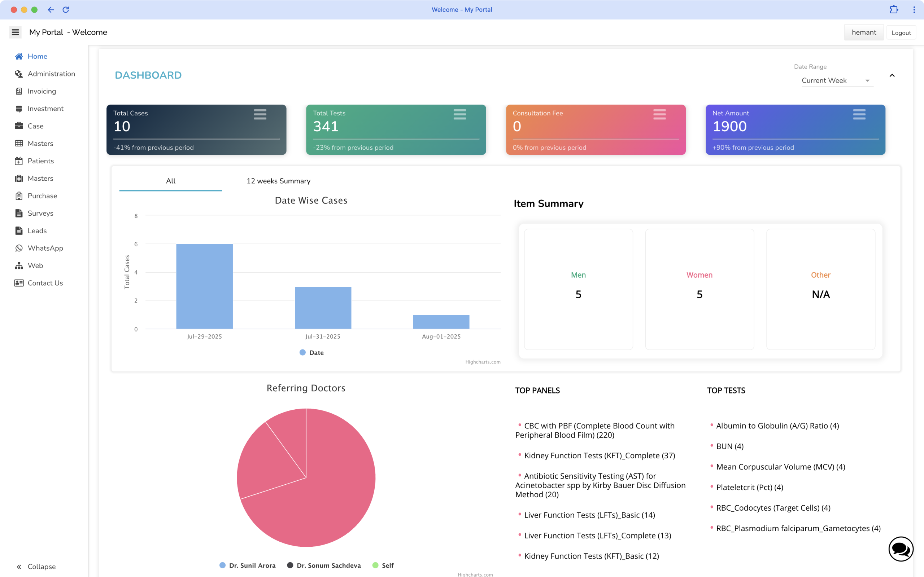Open the Current Week date range dropdown
This screenshot has height=577, width=924.
pos(836,80)
